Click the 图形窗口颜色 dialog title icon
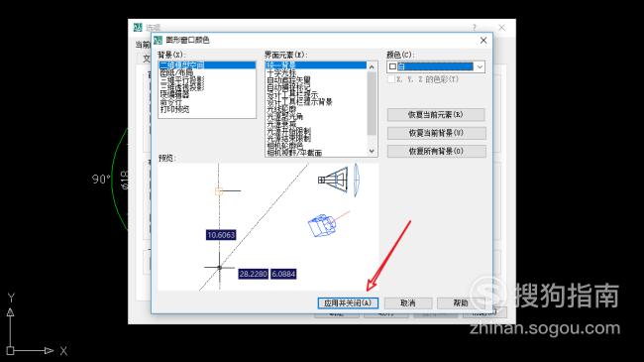The height and width of the screenshot is (362, 644). click(x=159, y=40)
